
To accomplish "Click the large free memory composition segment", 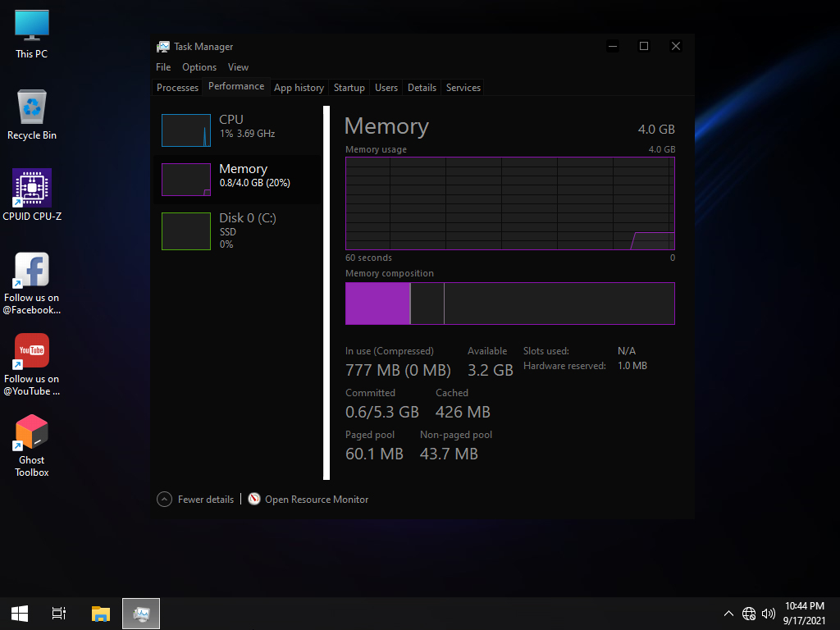I will (559, 304).
